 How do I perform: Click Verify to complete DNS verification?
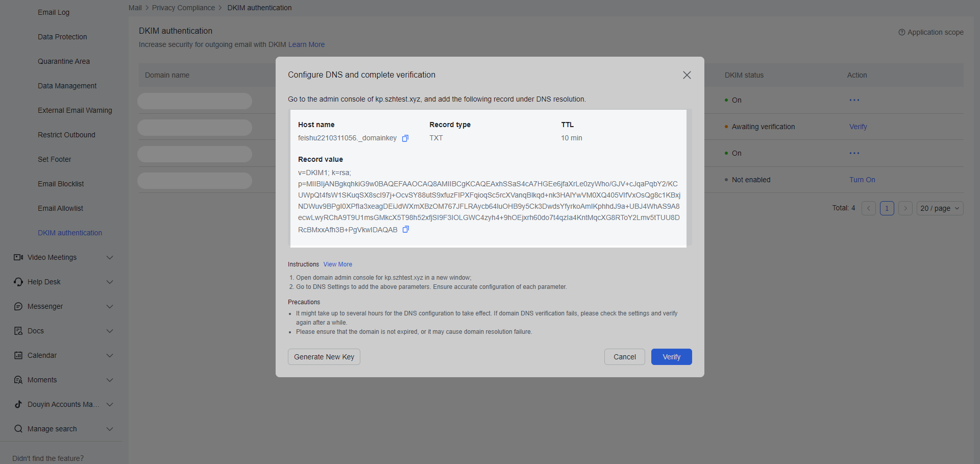671,357
